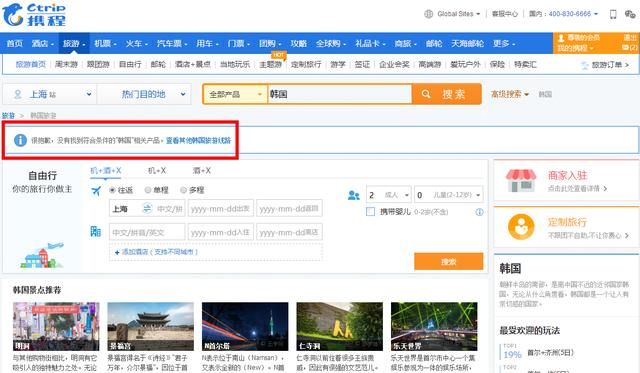
Task: Click the WeChat icon in header
Action: [630, 14]
